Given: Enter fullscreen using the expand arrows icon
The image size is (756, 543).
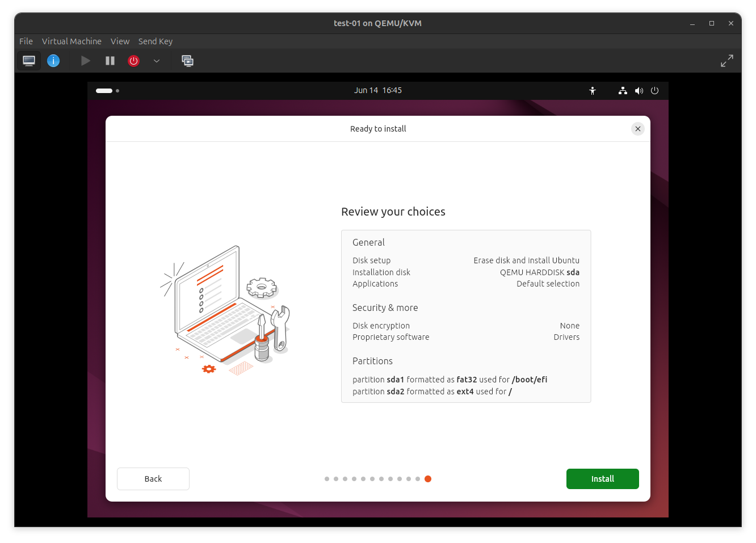Looking at the screenshot, I should (x=727, y=61).
